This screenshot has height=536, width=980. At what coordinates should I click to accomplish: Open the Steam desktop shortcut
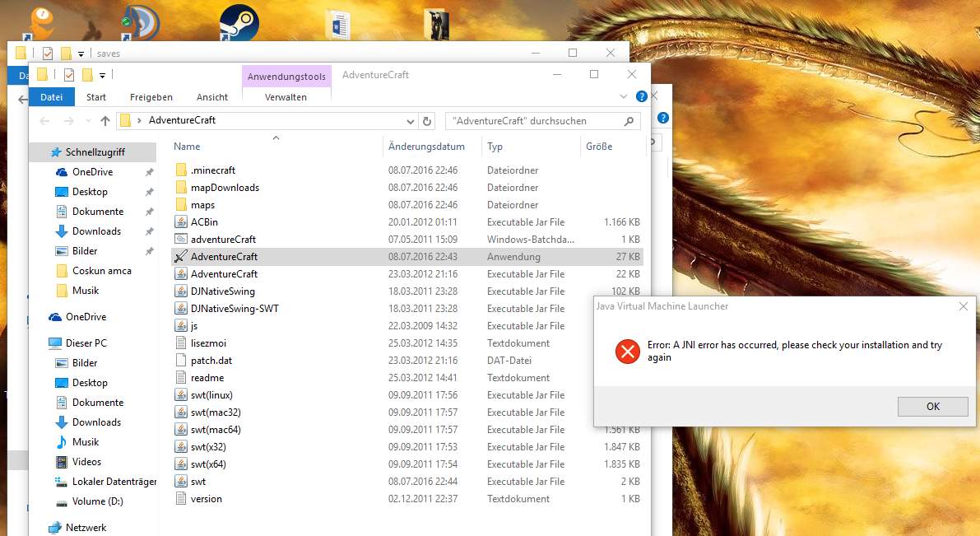coord(239,24)
